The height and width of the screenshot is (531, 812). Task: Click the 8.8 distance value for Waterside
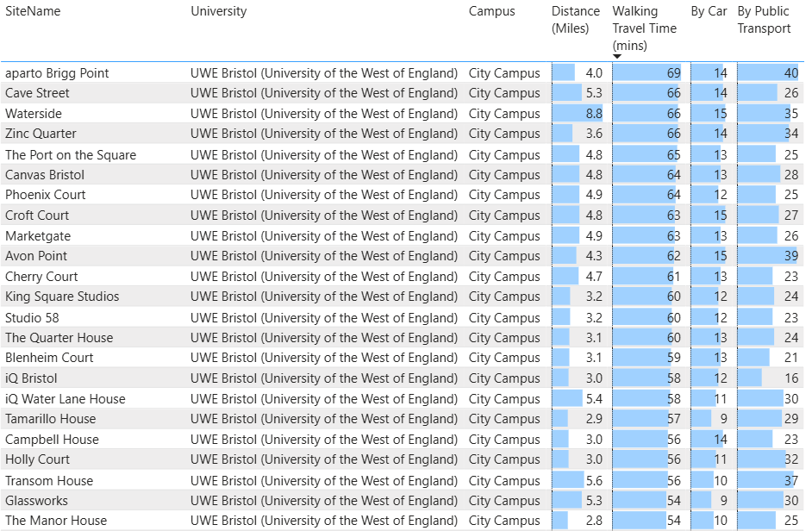pos(594,114)
